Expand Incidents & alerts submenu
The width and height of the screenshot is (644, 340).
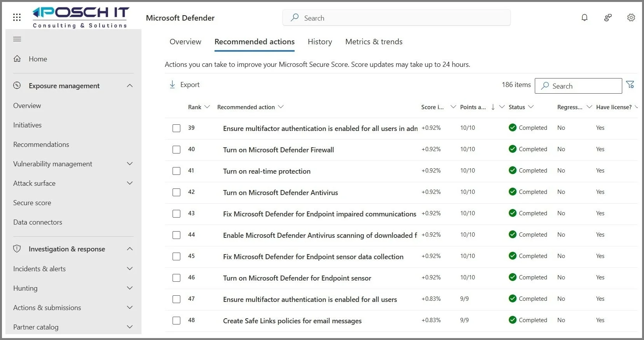pos(130,269)
